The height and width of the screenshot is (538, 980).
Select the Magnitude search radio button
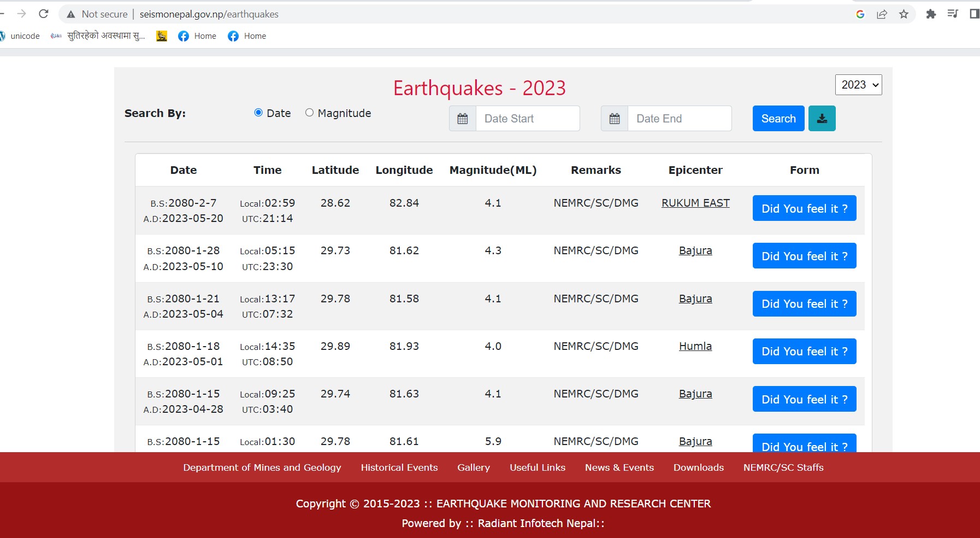coord(309,113)
